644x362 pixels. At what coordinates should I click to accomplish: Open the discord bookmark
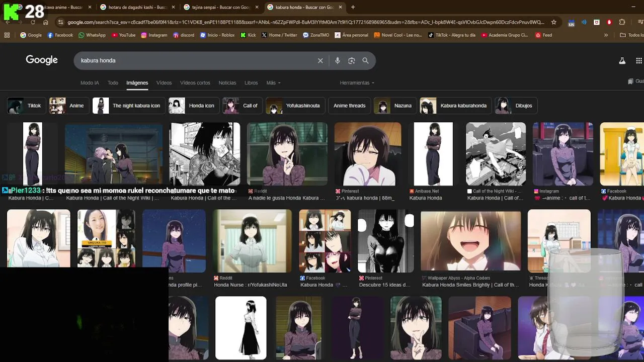(x=184, y=35)
